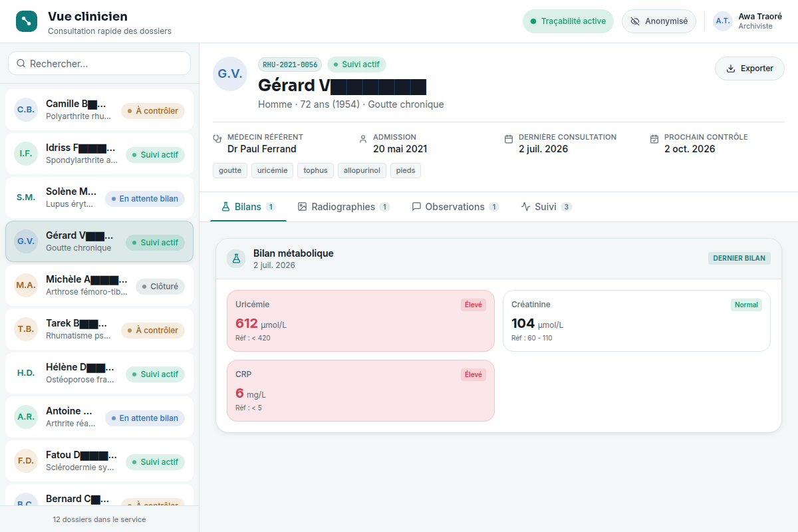798x532 pixels.
Task: Click "12 dossiers dans le service" footer text
Action: coord(99,519)
